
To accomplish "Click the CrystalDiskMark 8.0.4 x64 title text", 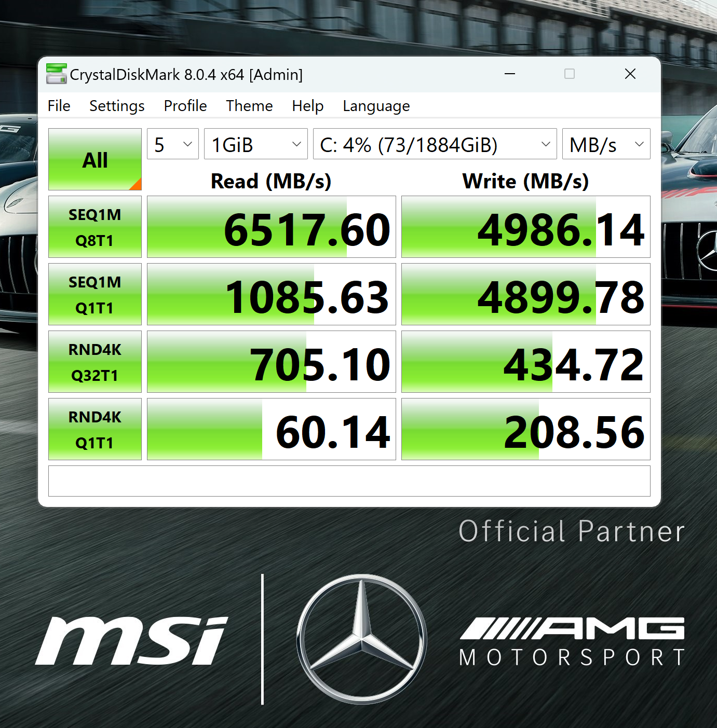I will (x=186, y=75).
